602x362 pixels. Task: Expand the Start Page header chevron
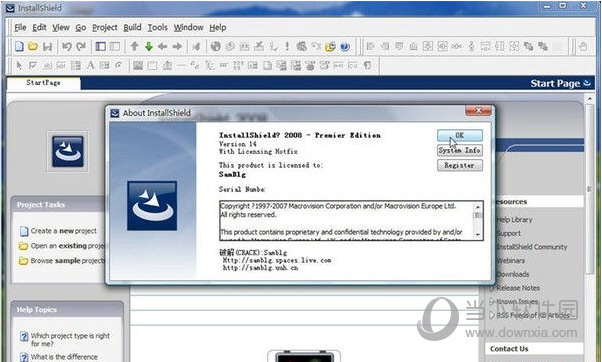[587, 83]
